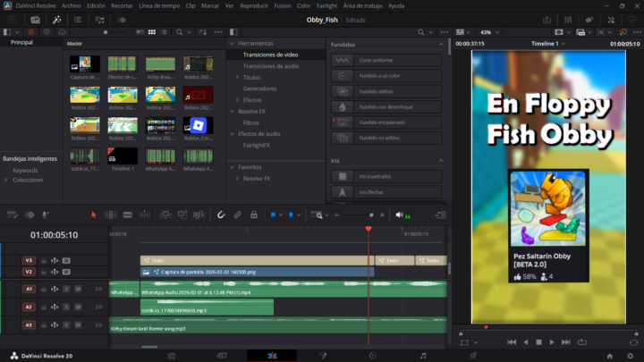Viewport: 644px width, 362px height.
Task: Adjust the timeline zoom slider handle
Action: (x=371, y=215)
